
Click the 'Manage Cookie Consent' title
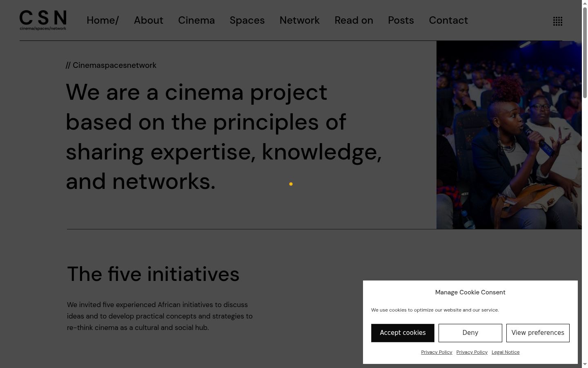(x=470, y=292)
